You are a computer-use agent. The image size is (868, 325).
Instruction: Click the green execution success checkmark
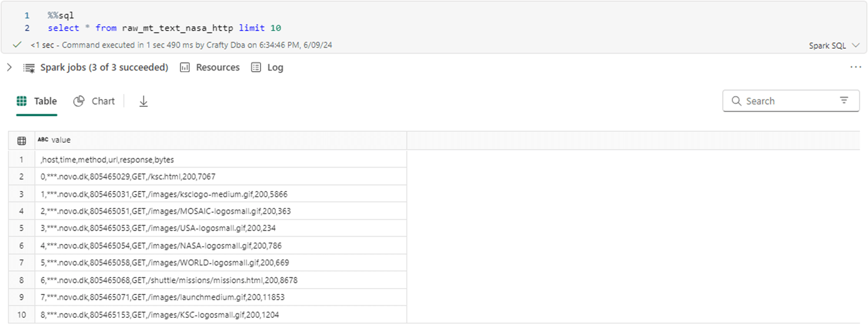click(x=18, y=45)
